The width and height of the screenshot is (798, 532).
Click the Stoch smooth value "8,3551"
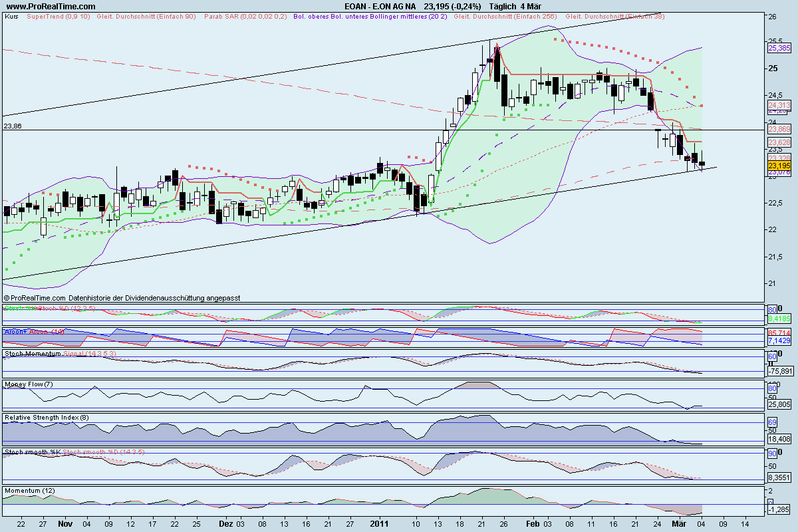(x=779, y=477)
